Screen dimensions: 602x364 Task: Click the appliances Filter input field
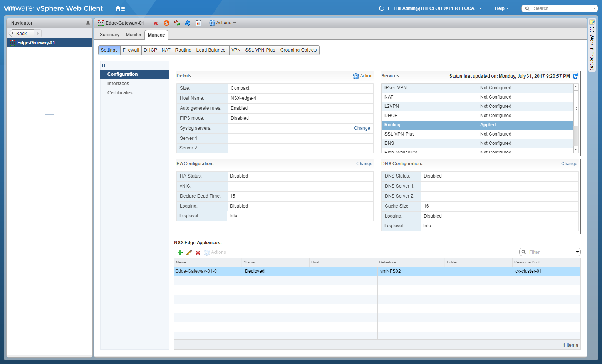(550, 252)
